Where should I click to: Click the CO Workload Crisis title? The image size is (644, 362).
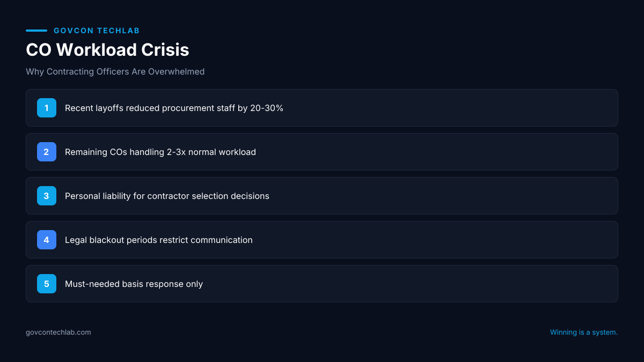(x=107, y=50)
